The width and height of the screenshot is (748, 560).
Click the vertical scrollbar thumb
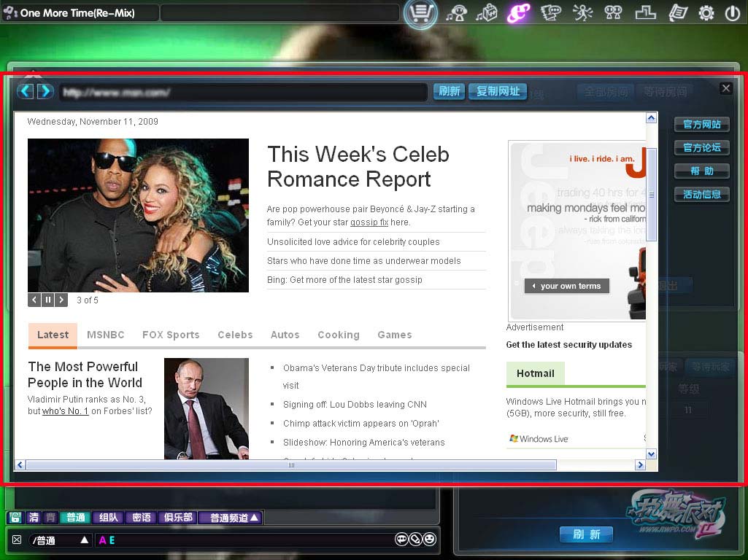[x=651, y=195]
